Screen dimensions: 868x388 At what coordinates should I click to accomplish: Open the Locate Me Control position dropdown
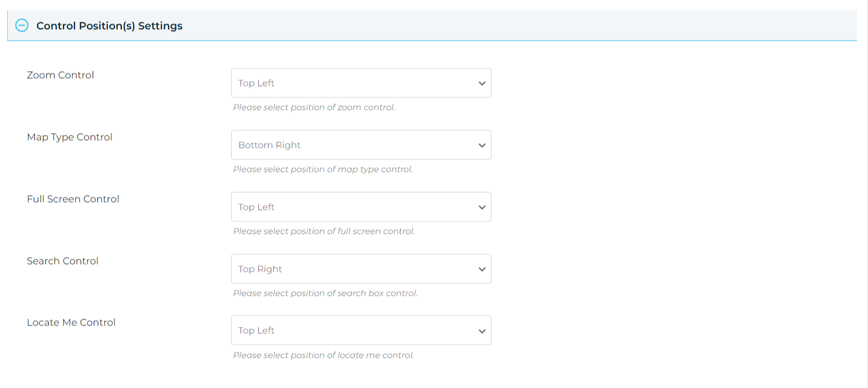[x=361, y=330]
